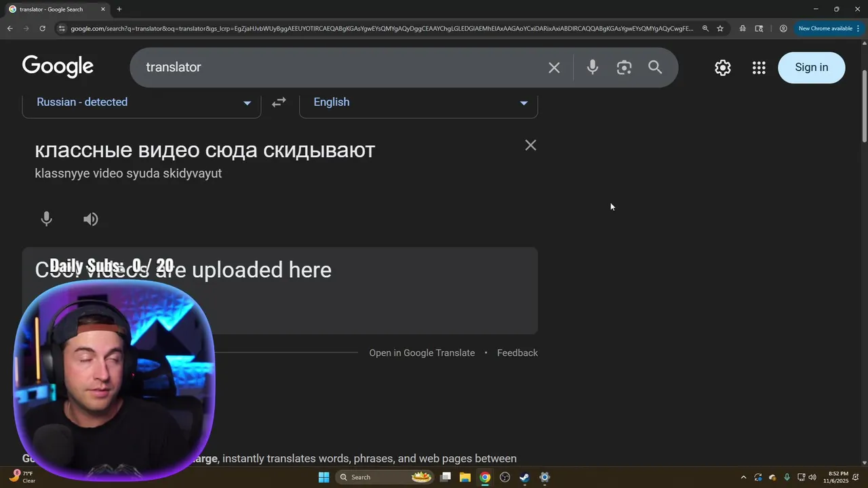Viewport: 868px width, 488px height.
Task: Click the Windows taskbar Search box
Action: [x=385, y=477]
